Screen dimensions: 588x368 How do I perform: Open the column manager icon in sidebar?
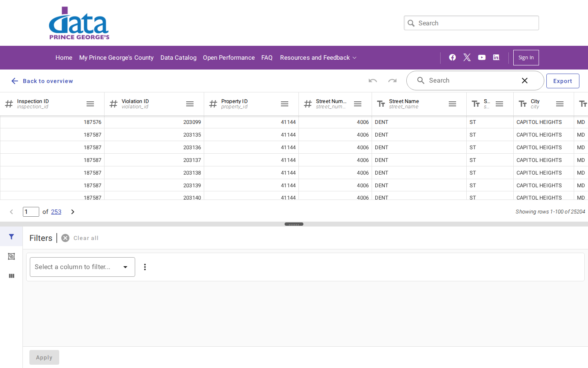(x=11, y=276)
